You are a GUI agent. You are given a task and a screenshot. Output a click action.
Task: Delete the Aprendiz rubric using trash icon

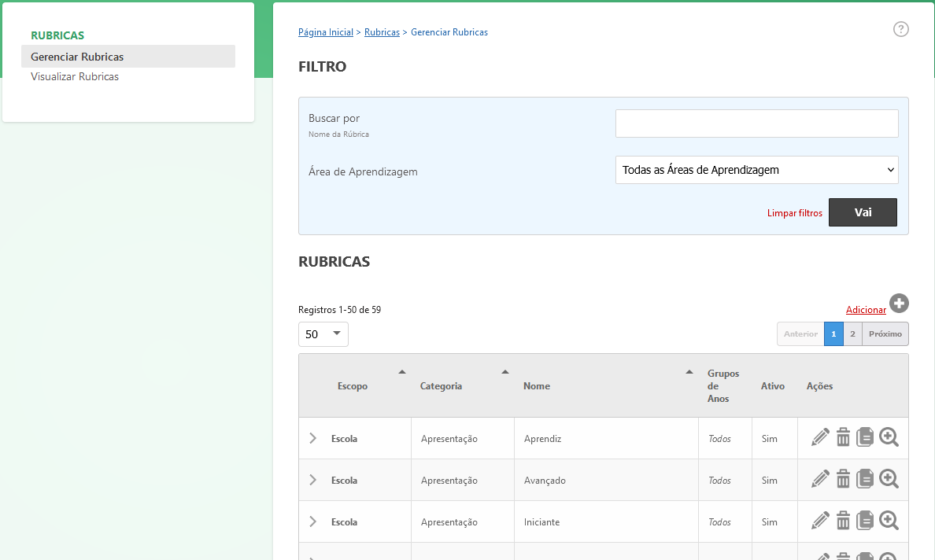pos(843,437)
